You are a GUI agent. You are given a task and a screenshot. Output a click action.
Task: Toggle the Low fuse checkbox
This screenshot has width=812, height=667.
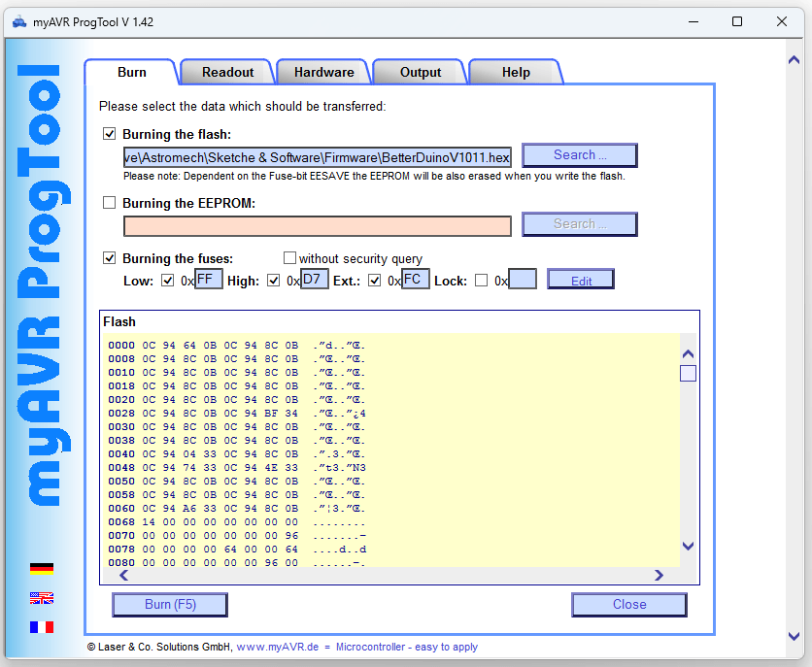coord(167,281)
